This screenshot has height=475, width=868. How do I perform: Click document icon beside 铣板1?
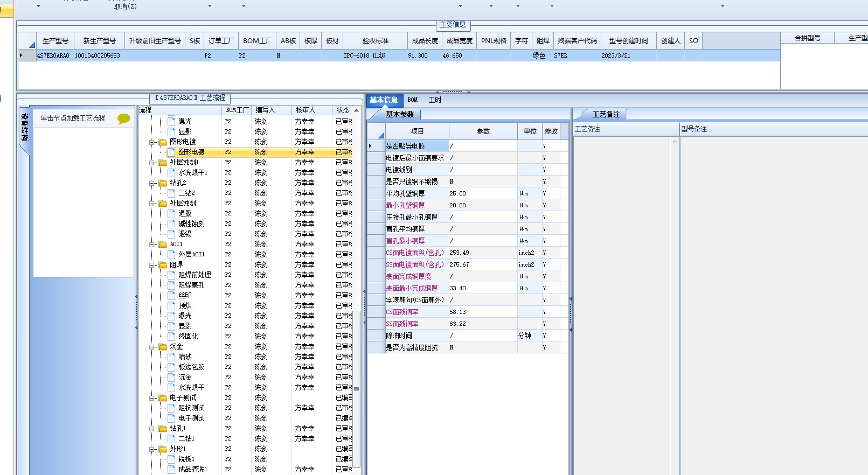tap(171, 459)
